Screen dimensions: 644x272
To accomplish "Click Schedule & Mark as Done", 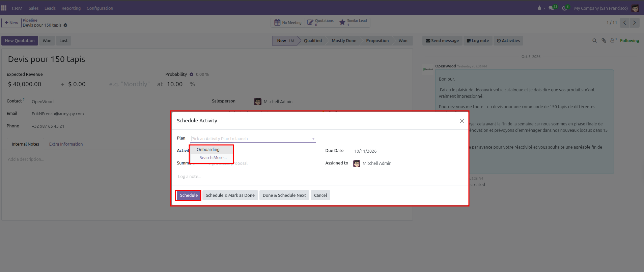I will point(230,195).
